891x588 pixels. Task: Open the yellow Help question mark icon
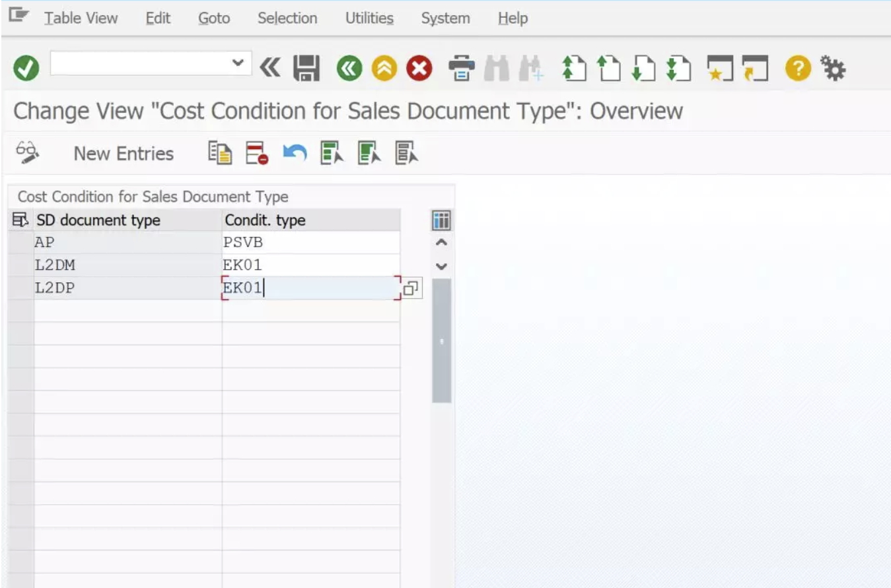[797, 68]
